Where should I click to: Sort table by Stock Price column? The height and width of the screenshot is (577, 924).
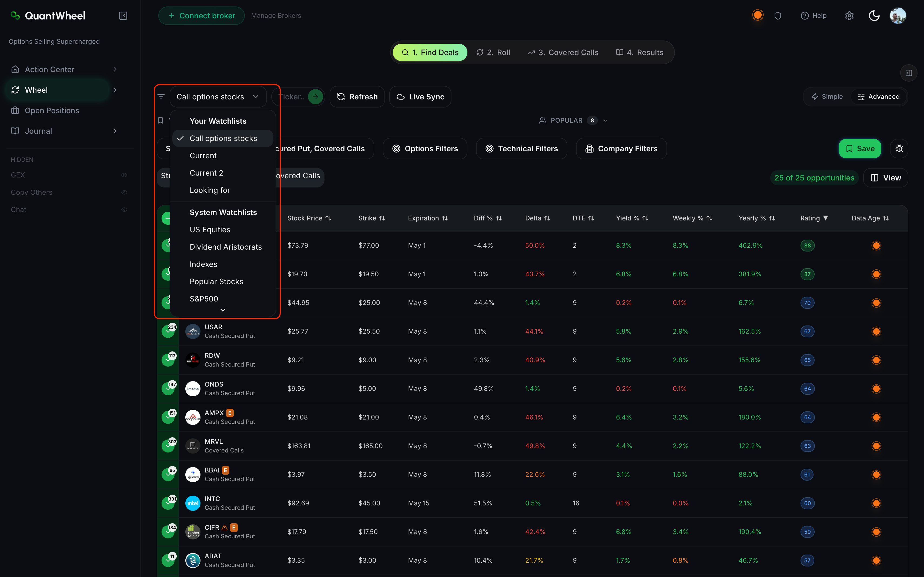coord(309,218)
